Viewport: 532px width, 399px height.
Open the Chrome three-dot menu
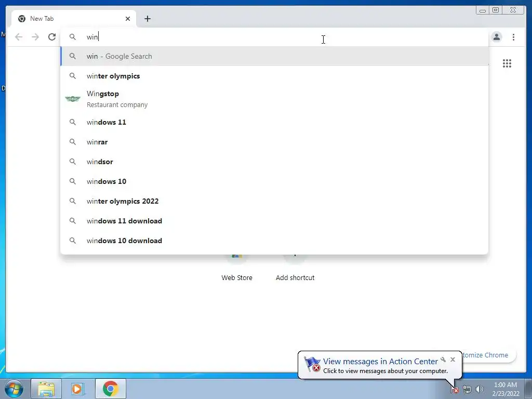(513, 37)
